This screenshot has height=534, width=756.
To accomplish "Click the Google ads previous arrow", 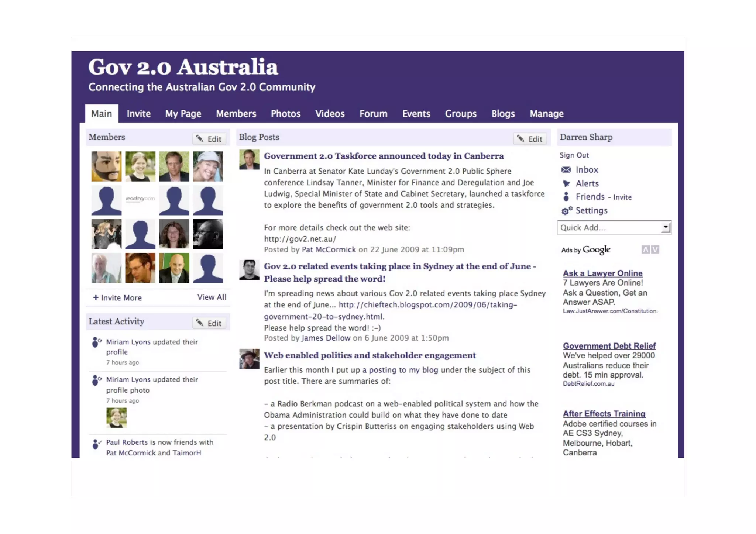I will [x=645, y=250].
